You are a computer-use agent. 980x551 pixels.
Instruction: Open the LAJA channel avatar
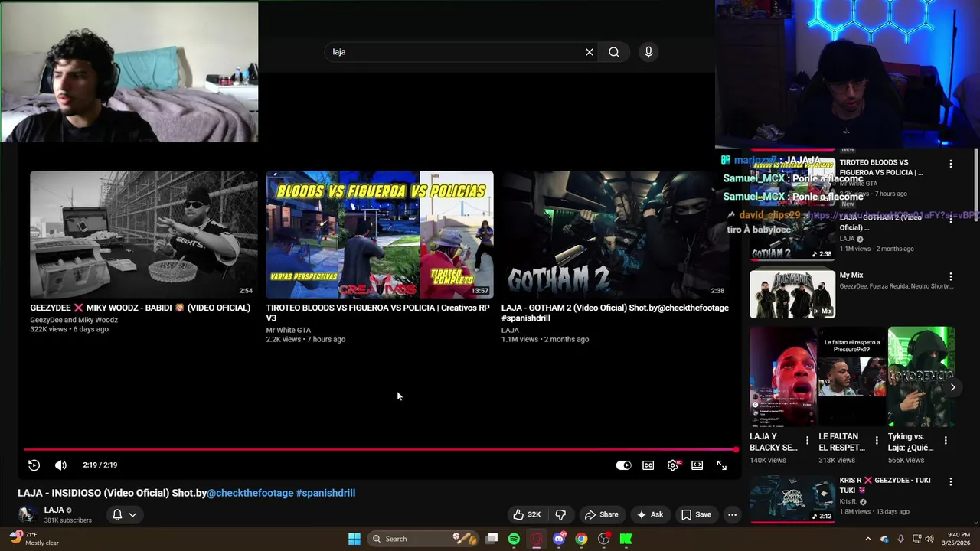point(27,514)
